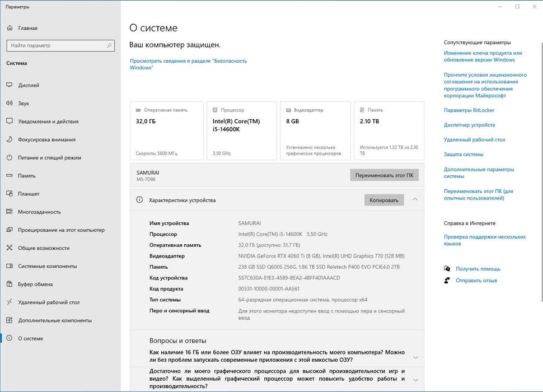543x392 pixels.
Task: Click the Код устройства value 557C630A-E1E3-4589
Action: [x=289, y=278]
